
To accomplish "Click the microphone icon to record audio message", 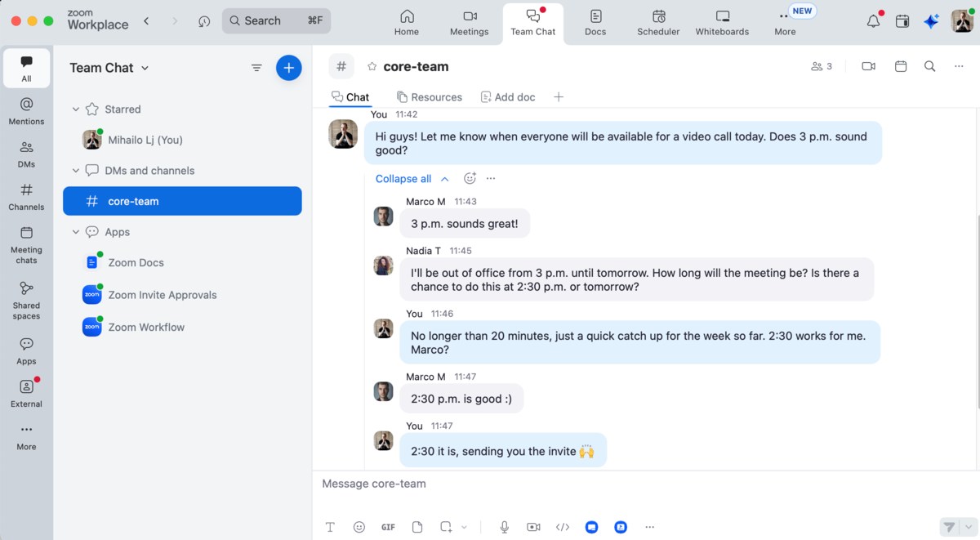I will point(504,527).
